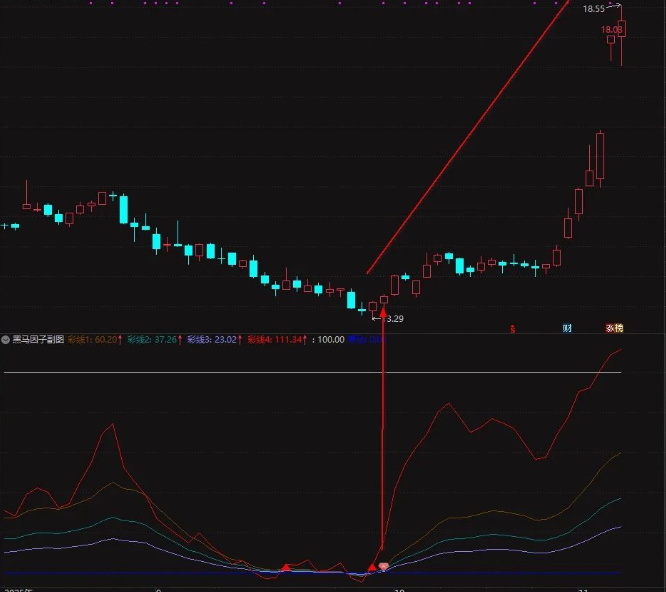This screenshot has width=666, height=592.
Task: Select the pink diamond signal marker
Action: pyautogui.click(x=384, y=566)
